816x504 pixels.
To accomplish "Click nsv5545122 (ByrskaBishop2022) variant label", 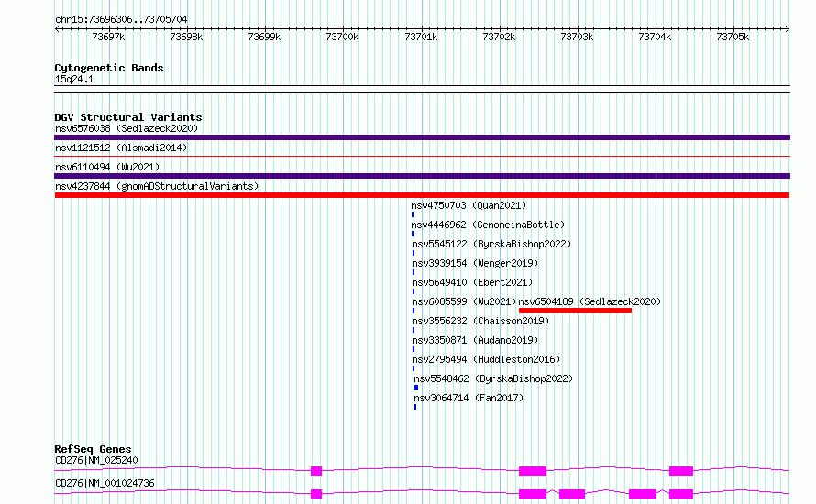I will 491,244.
